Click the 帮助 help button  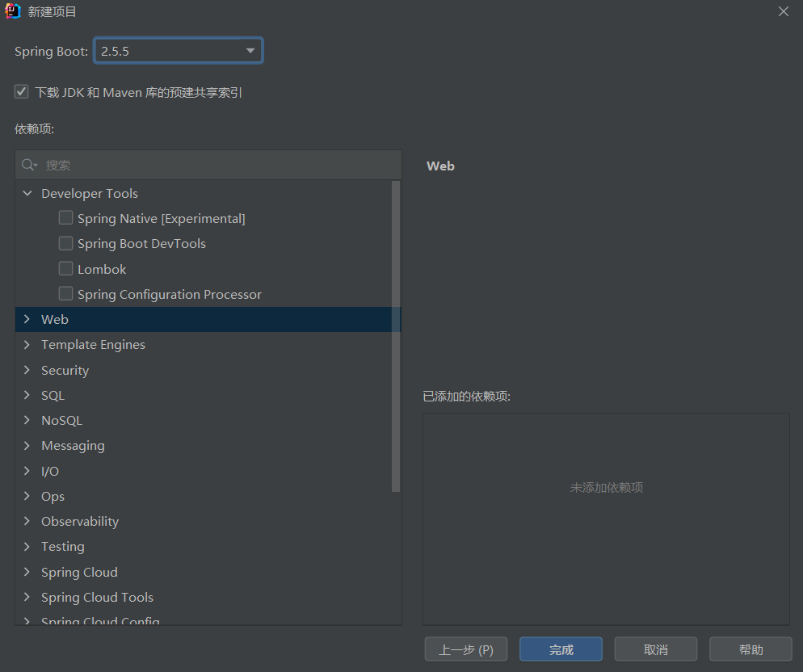pos(750,649)
